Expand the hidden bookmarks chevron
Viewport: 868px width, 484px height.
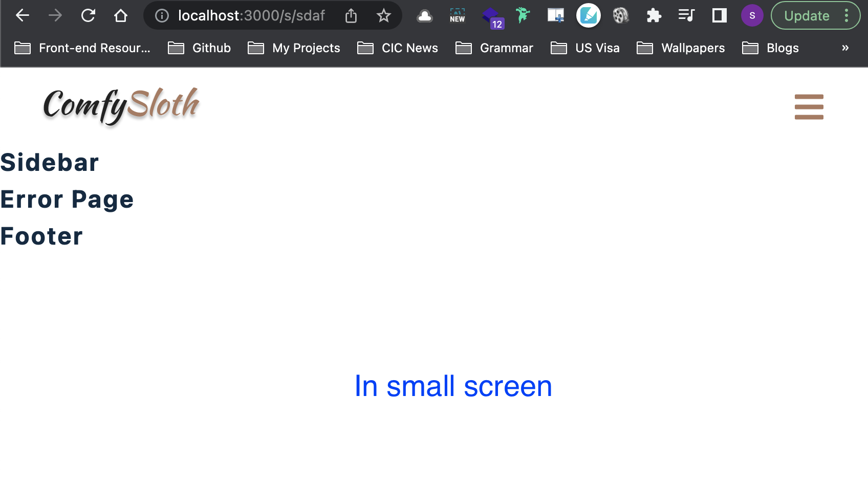pos(845,48)
